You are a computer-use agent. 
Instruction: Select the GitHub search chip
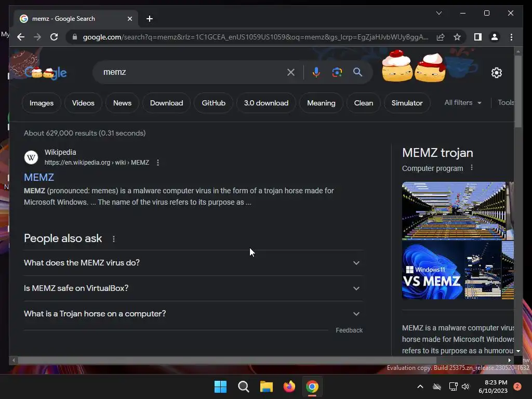point(214,103)
